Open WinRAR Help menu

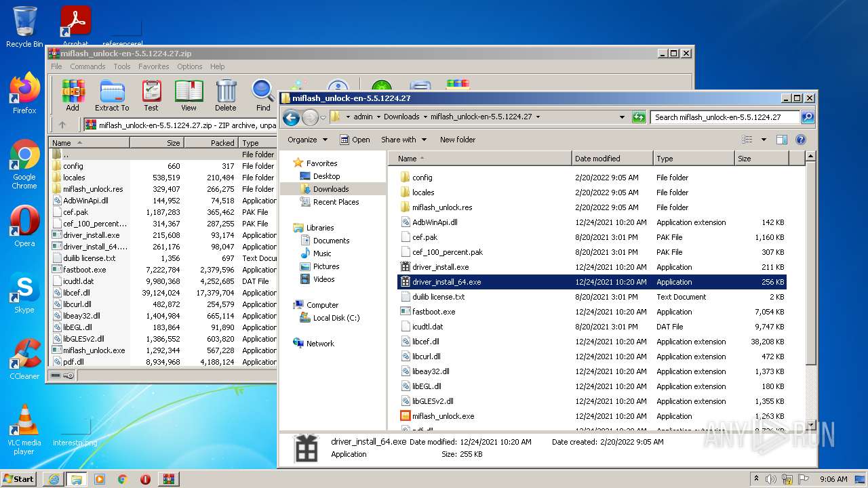click(217, 66)
